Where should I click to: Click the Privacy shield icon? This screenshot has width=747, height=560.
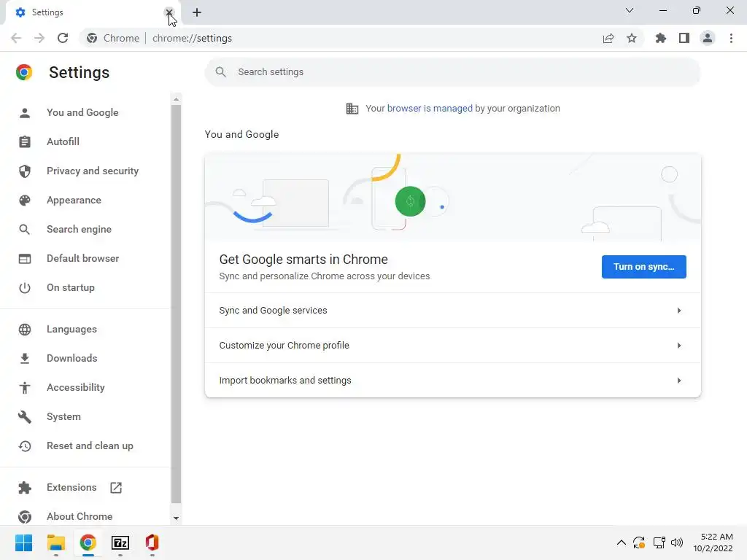point(25,171)
